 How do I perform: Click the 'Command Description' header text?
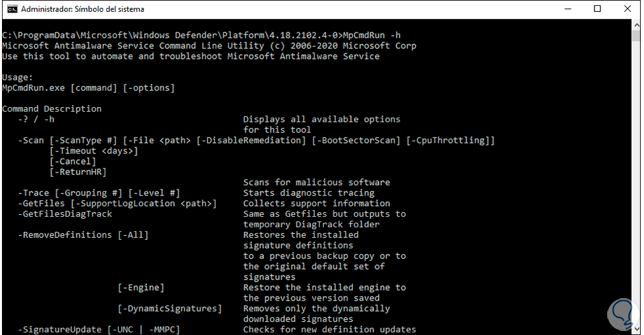tap(51, 109)
